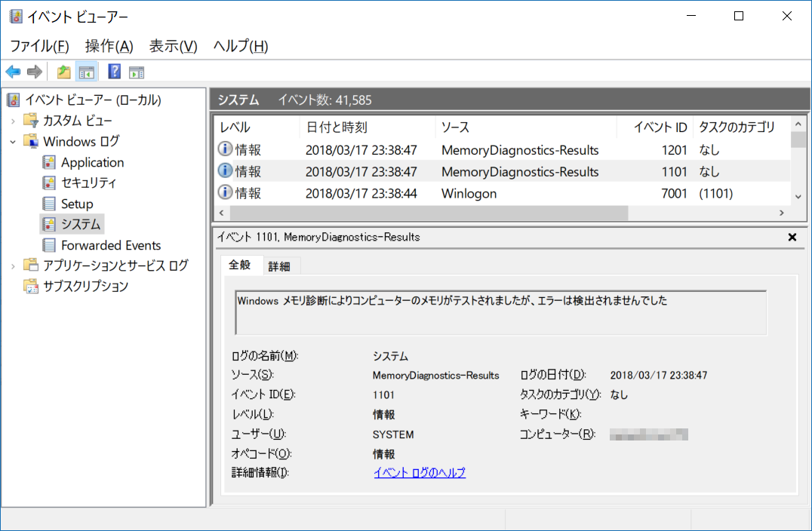Sort by the イベント ID column header
The image size is (812, 531).
click(x=654, y=127)
